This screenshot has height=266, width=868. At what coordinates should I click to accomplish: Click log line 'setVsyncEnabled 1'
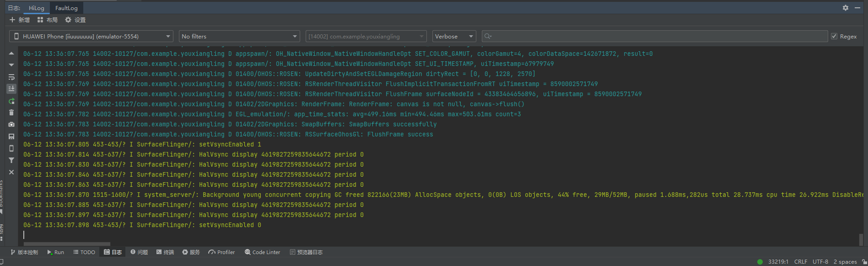coord(142,144)
